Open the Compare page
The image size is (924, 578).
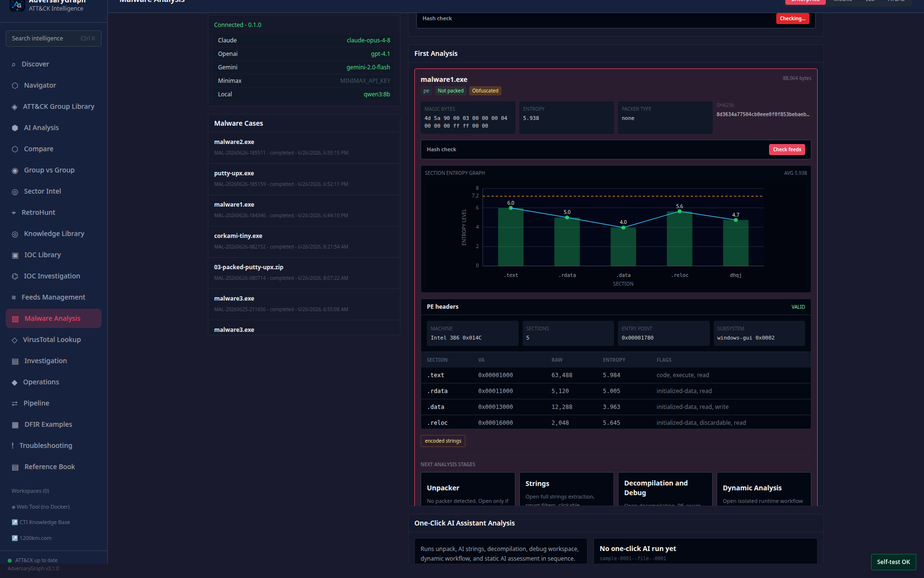click(x=53, y=149)
